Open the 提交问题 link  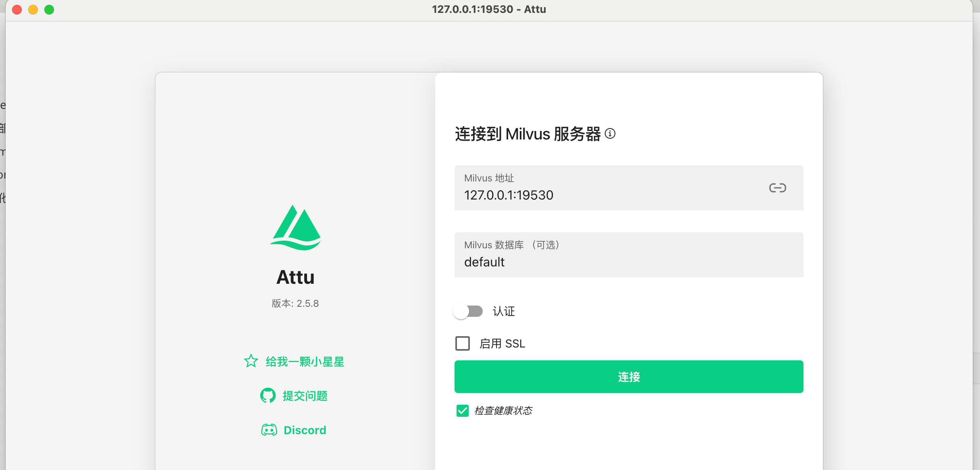click(x=305, y=396)
